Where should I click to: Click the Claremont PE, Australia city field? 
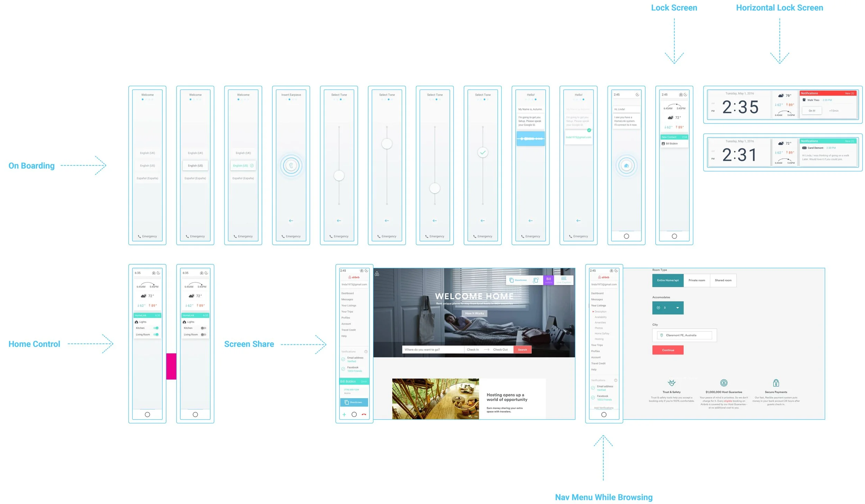(x=684, y=335)
